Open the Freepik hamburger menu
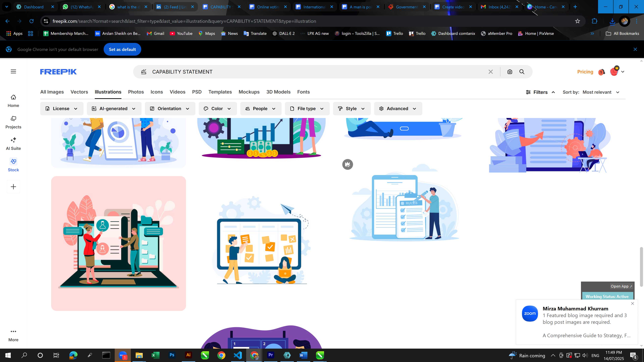Image resolution: width=644 pixels, height=362 pixels. click(x=13, y=72)
